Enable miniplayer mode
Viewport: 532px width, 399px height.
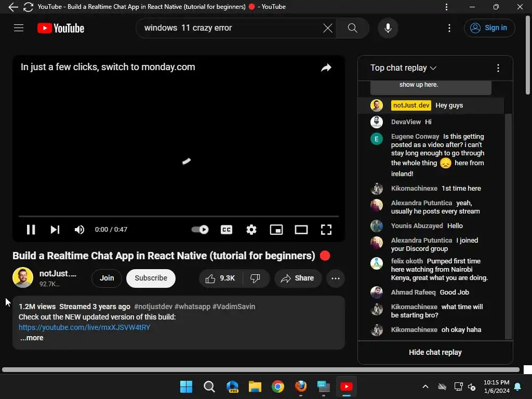[x=276, y=230]
